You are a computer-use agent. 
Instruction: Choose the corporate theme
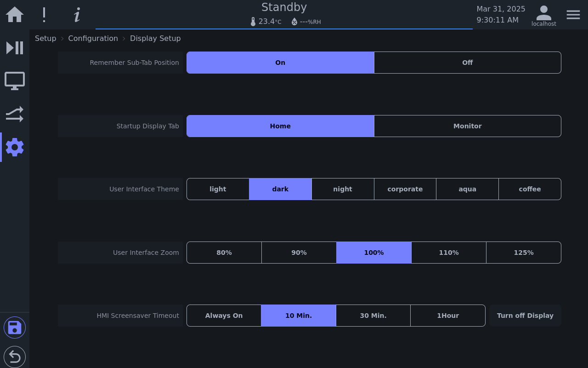coord(405,189)
